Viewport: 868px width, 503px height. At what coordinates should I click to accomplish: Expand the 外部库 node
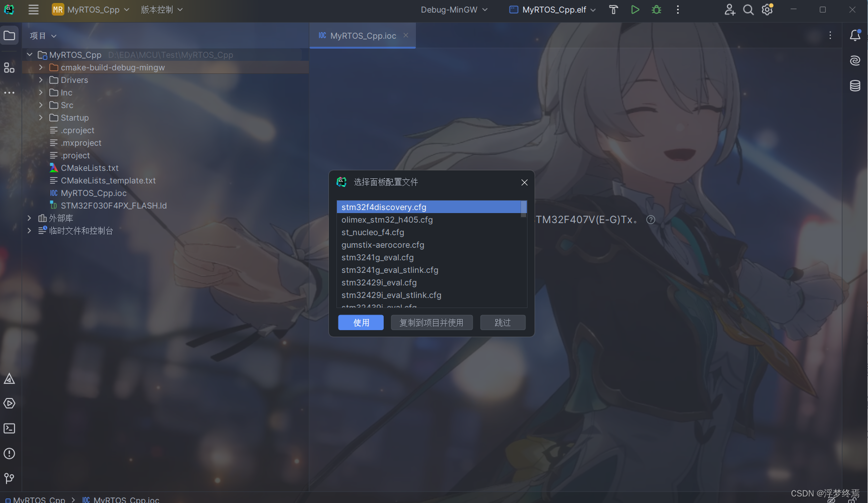pos(30,218)
